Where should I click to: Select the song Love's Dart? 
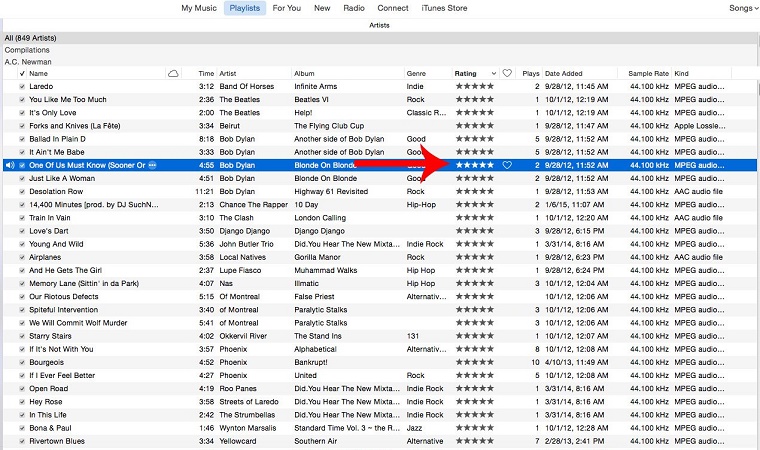(x=48, y=231)
